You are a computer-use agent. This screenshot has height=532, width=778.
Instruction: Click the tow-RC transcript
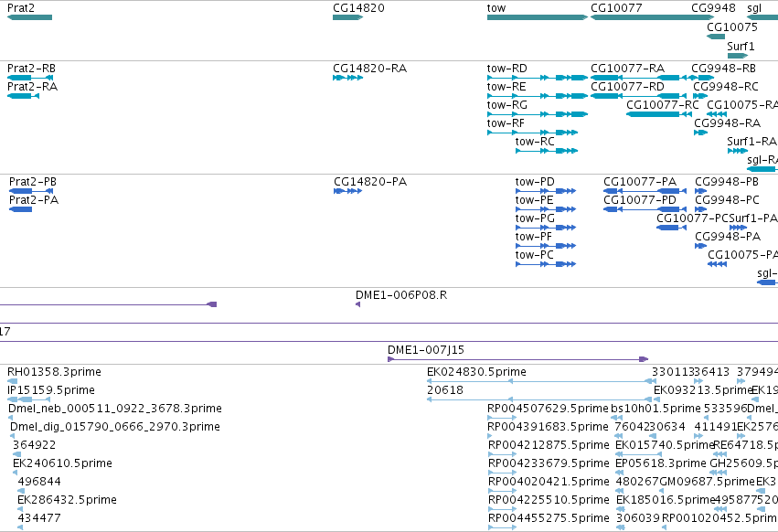tap(547, 151)
